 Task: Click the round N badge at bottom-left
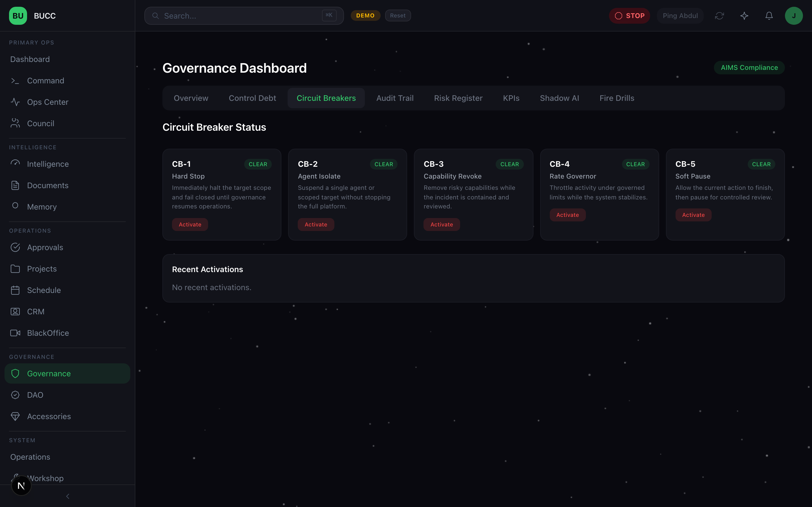pos(21,486)
